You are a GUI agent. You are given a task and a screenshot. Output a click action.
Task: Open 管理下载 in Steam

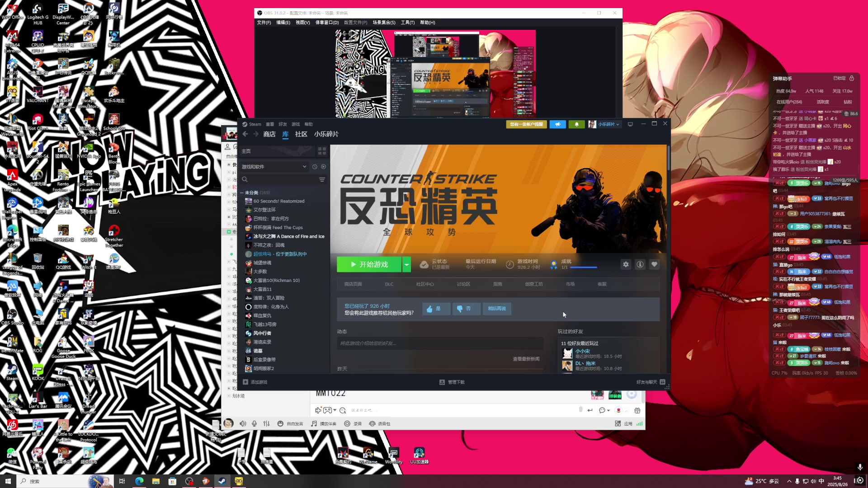(x=452, y=382)
